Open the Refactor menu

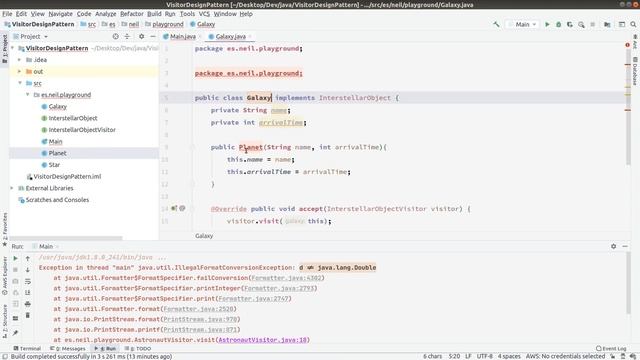(x=132, y=14)
